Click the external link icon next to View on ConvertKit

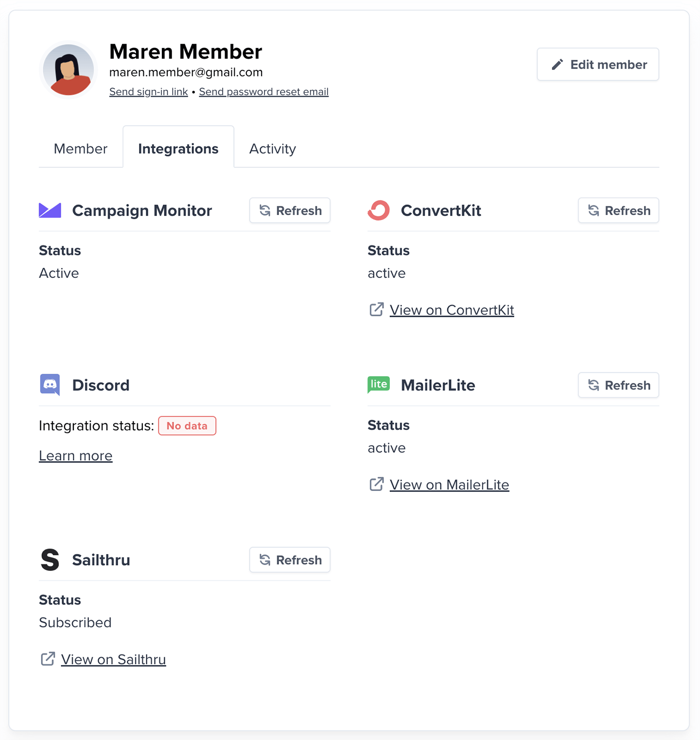point(376,310)
